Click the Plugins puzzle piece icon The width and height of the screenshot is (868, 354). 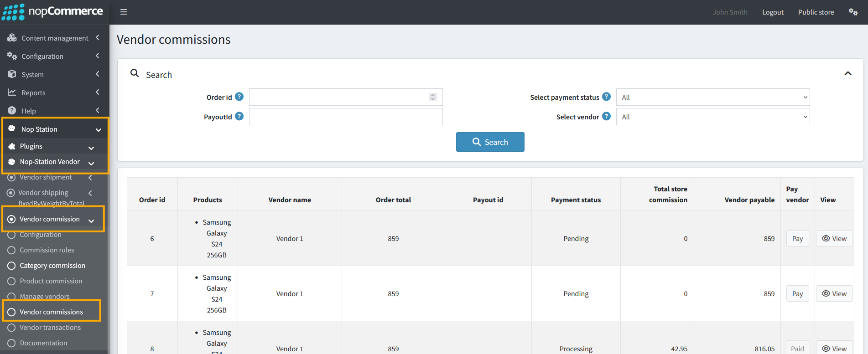(12, 146)
